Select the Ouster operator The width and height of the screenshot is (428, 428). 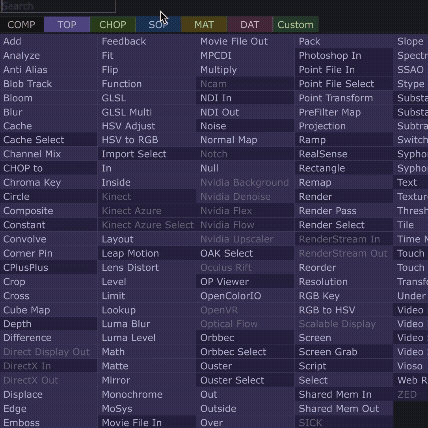245,366
